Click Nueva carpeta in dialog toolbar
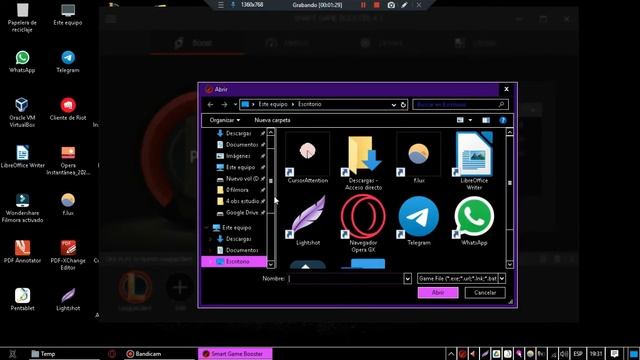The width and height of the screenshot is (640, 360). click(272, 120)
